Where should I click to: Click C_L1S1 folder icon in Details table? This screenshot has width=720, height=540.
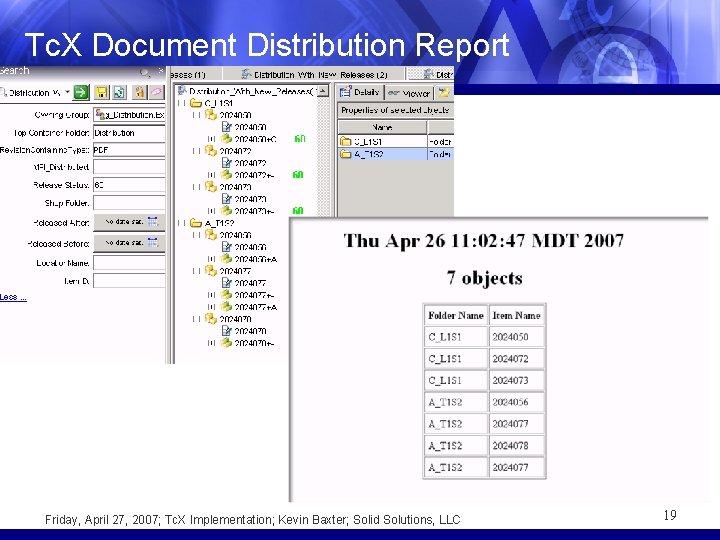coord(345,141)
